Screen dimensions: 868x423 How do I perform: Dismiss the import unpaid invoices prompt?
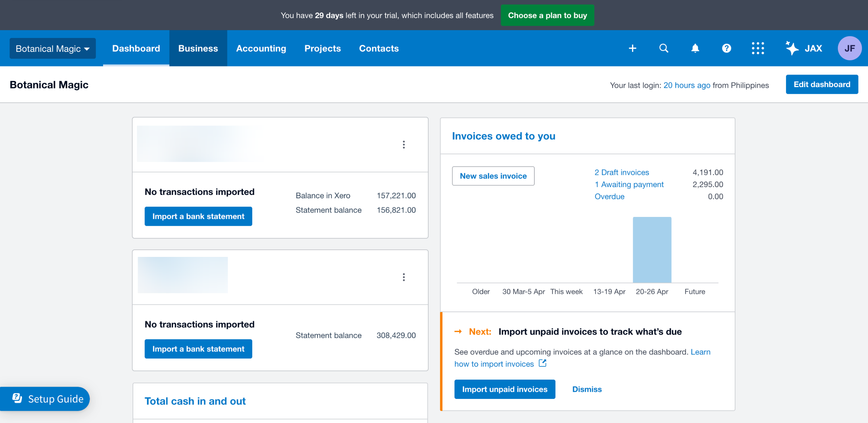(587, 389)
